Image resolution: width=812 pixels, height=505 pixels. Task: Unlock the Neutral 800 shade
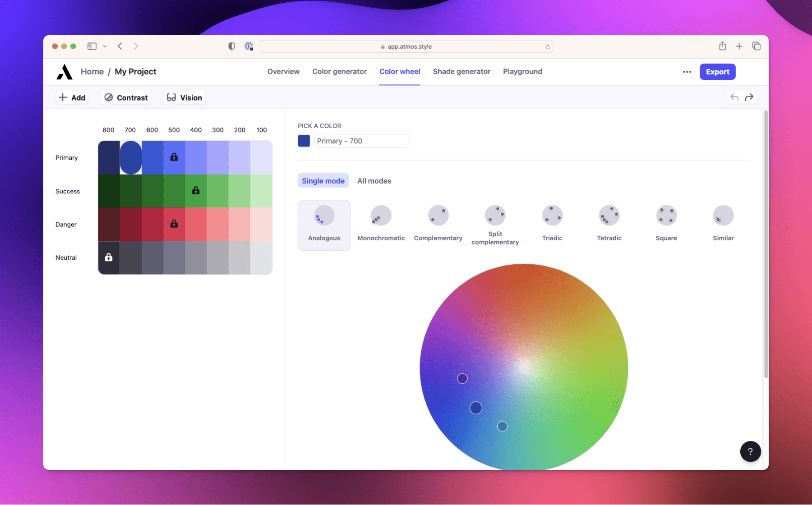point(108,257)
